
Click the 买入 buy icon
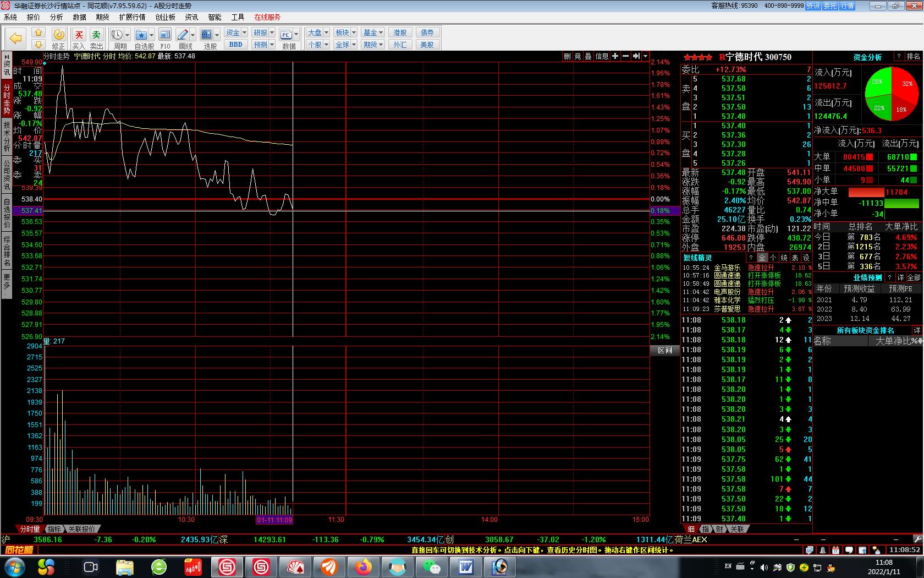(79, 39)
